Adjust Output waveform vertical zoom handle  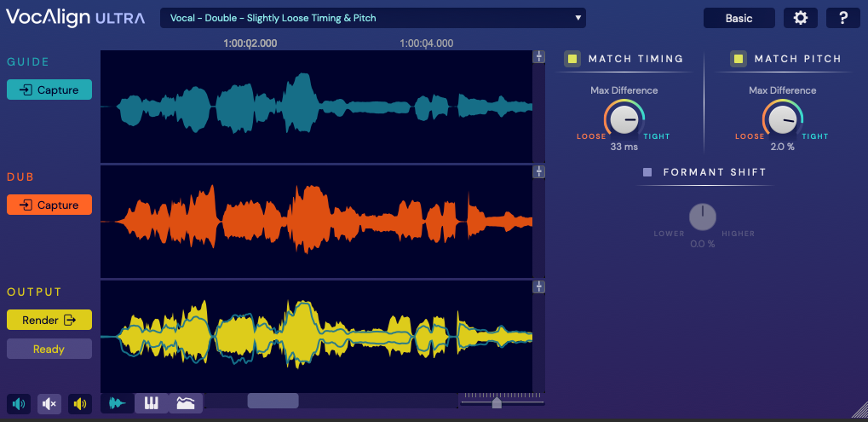click(x=538, y=286)
